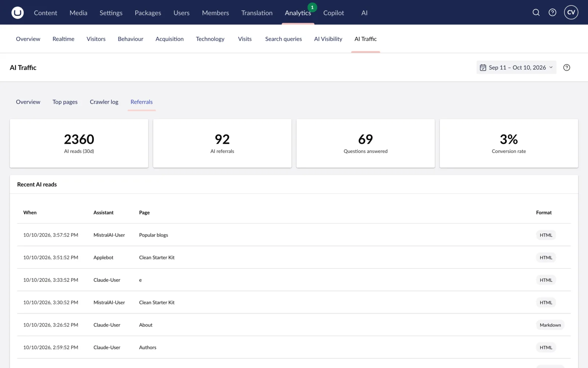
Task: Switch to the Technology tab
Action: (210, 39)
